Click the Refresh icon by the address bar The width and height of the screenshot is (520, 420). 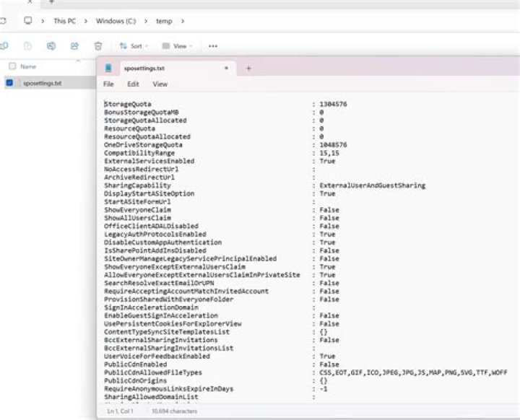(3, 20)
